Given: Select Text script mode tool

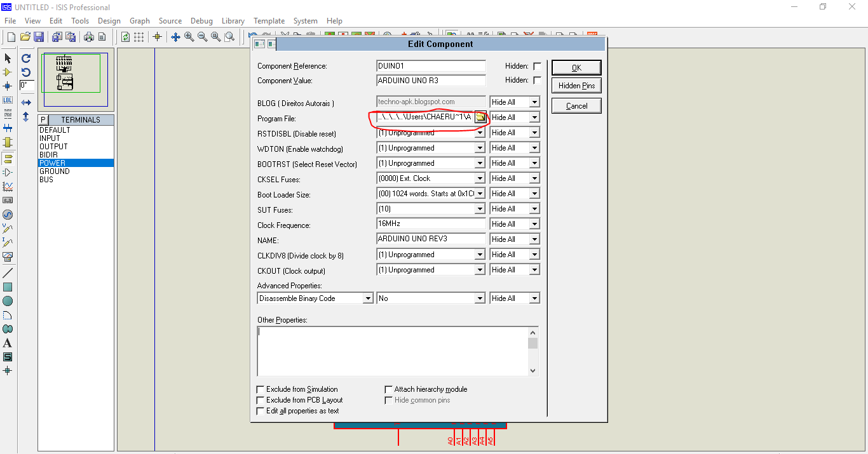Looking at the screenshot, I should 8,114.
